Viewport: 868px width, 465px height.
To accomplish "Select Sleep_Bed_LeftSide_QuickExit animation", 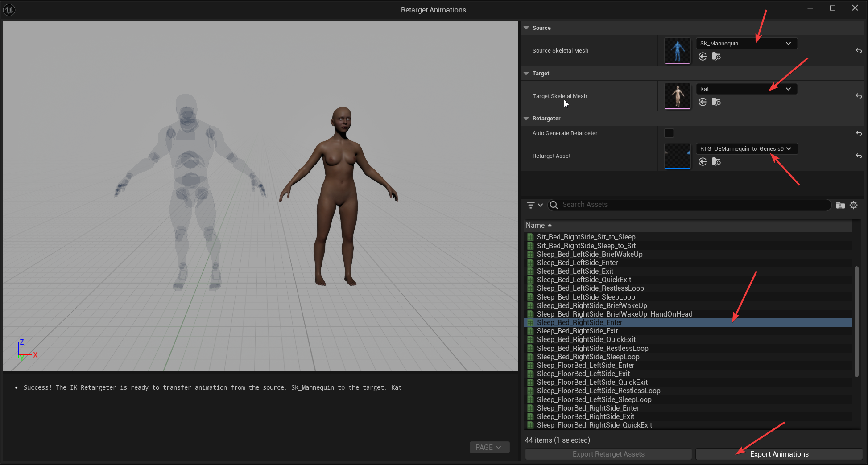I will pos(688,280).
